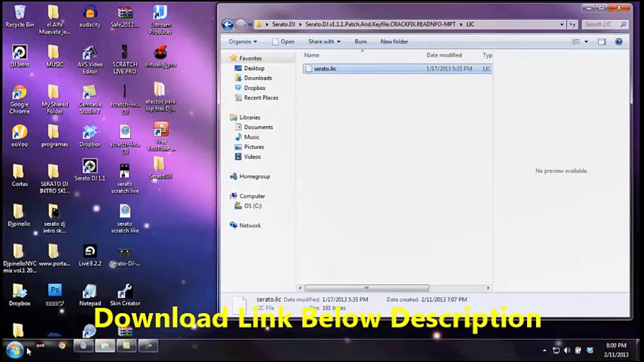Select the serato.lic file

coord(325,69)
